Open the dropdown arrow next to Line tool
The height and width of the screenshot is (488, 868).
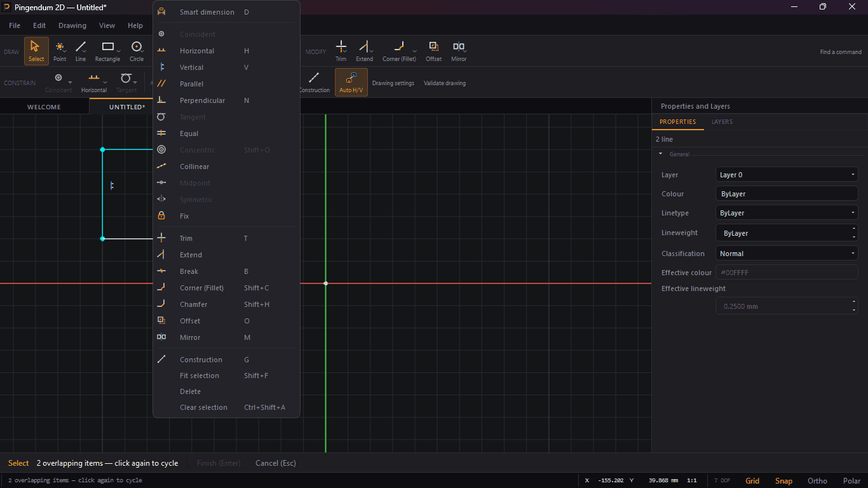point(85,51)
